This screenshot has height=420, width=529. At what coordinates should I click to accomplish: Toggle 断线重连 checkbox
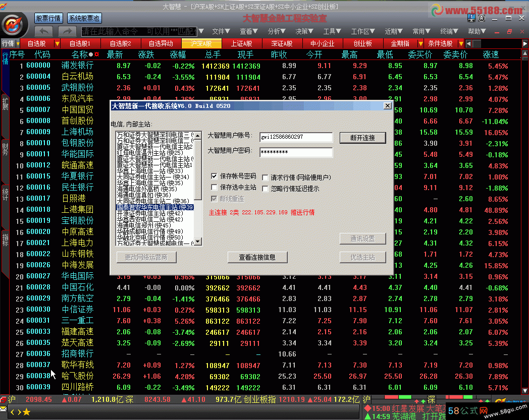[214, 199]
